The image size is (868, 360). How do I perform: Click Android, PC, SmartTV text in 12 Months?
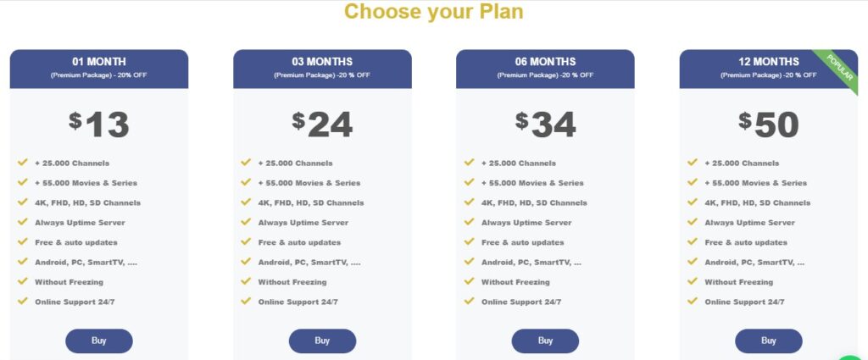point(754,262)
